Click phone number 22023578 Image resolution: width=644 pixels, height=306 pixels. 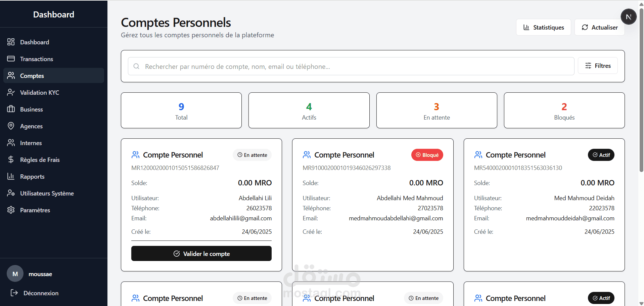(x=602, y=208)
